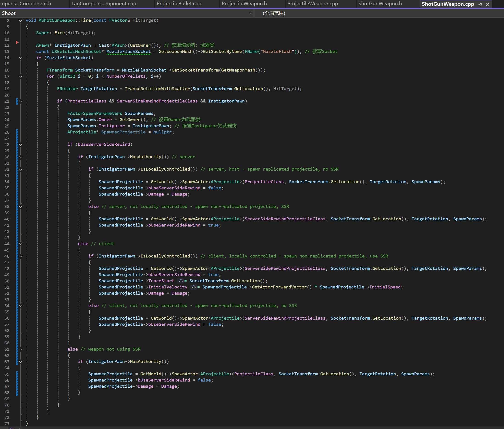
Task: Close the ShotGunWeapon.cpp tab
Action: pyautogui.click(x=487, y=4)
